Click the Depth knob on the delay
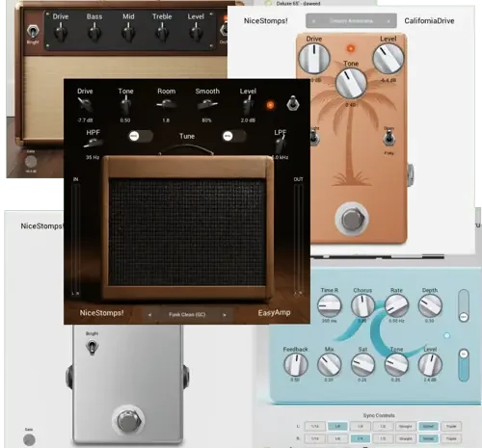Screen dimensions: 482x448 pyautogui.click(x=430, y=306)
